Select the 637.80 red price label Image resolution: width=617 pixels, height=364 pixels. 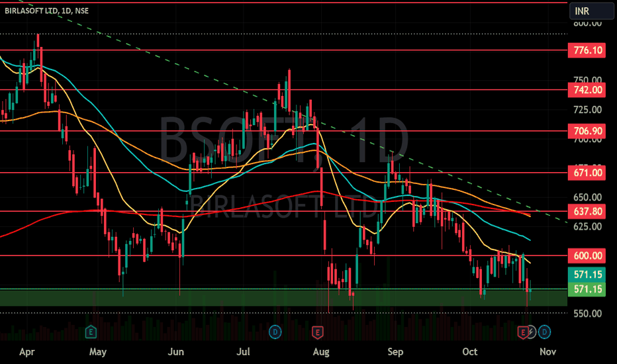587,212
